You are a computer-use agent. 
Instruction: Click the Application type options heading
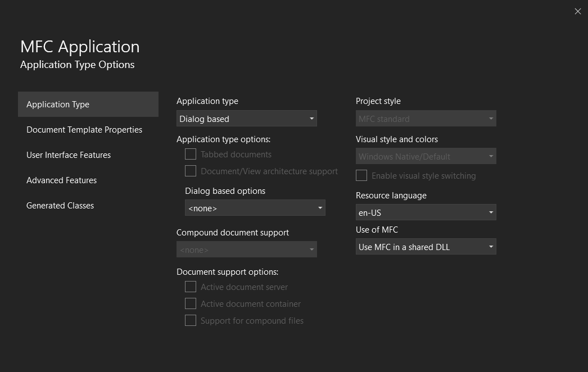[x=224, y=139]
